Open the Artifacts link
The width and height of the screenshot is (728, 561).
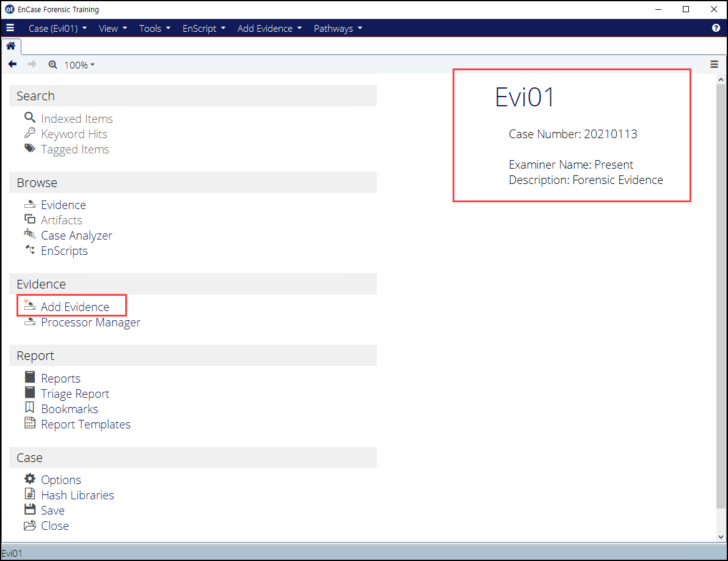click(x=61, y=220)
